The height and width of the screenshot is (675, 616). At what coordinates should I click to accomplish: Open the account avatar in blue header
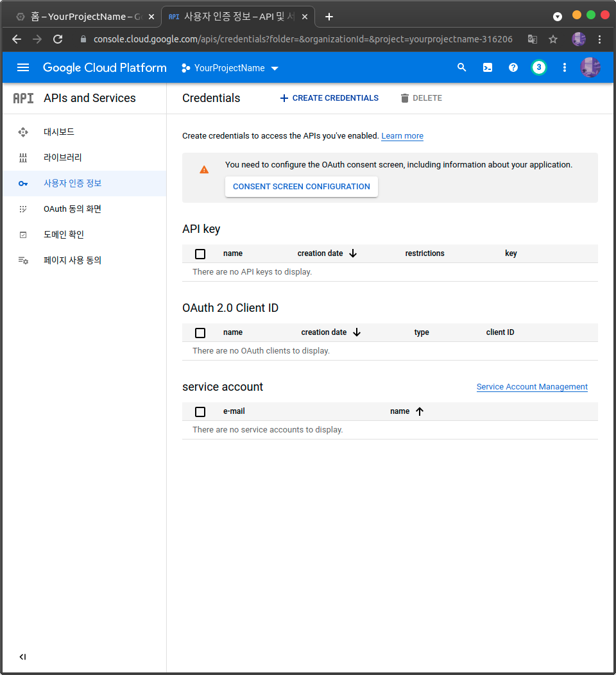(590, 67)
